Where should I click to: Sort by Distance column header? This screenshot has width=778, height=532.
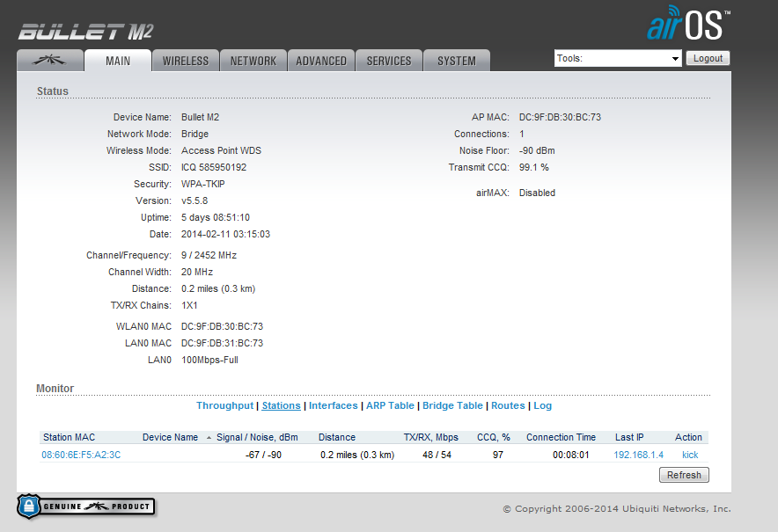pyautogui.click(x=337, y=437)
